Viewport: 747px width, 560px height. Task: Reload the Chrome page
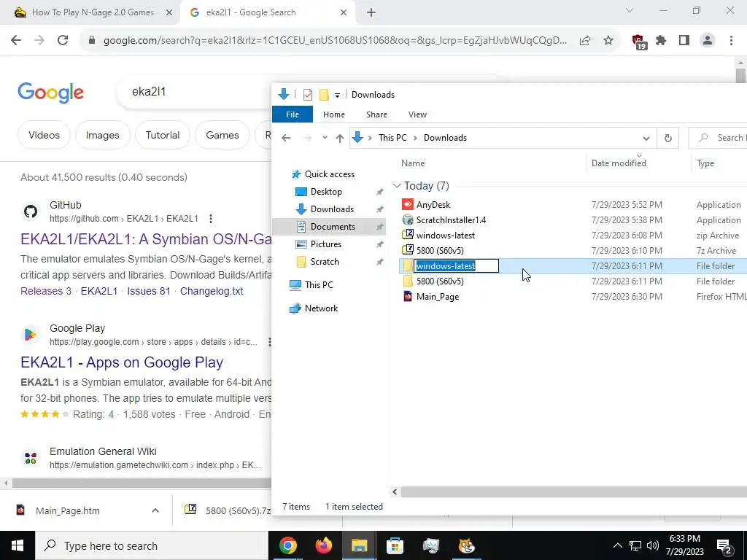[x=63, y=41]
